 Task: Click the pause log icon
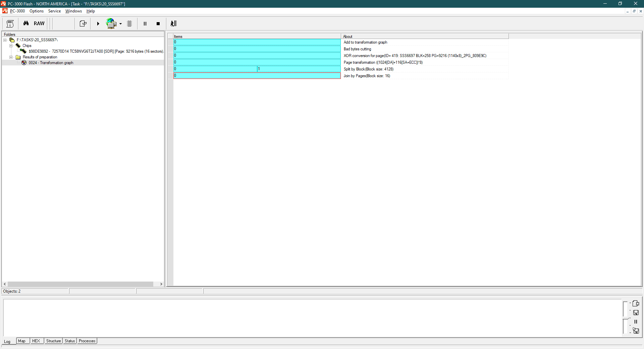636,321
